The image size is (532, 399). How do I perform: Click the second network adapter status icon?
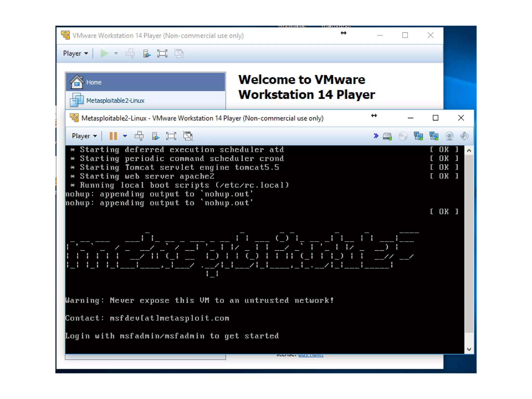[434, 136]
